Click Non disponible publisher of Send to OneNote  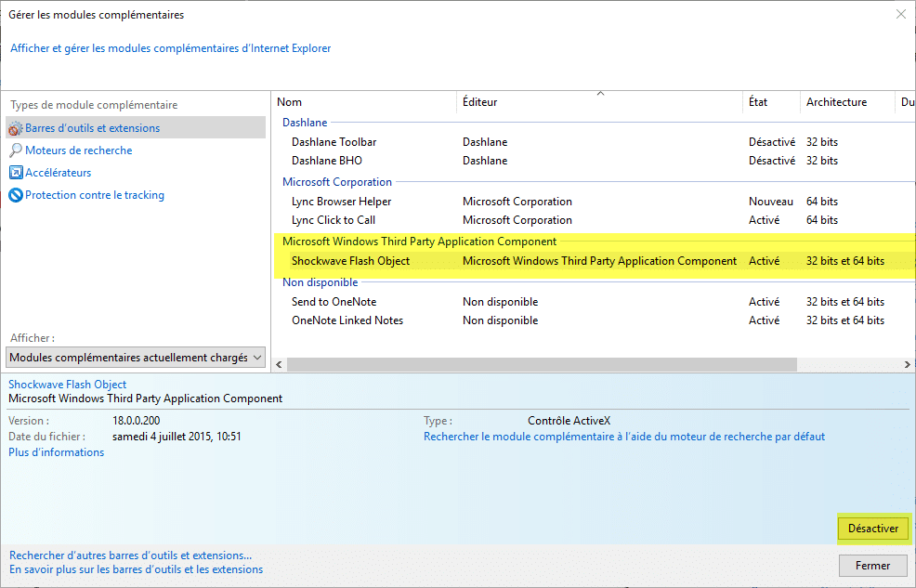point(500,302)
